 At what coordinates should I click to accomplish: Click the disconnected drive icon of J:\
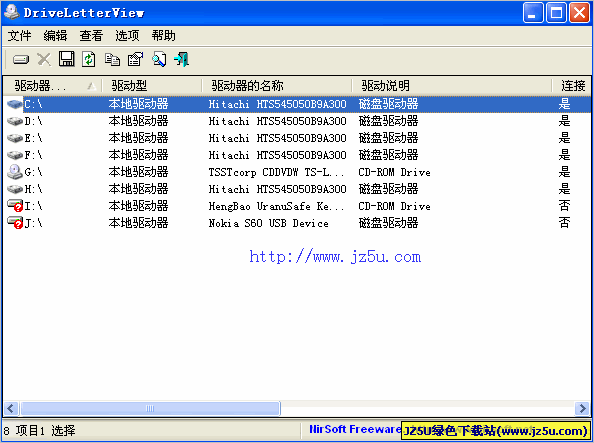pyautogui.click(x=15, y=223)
